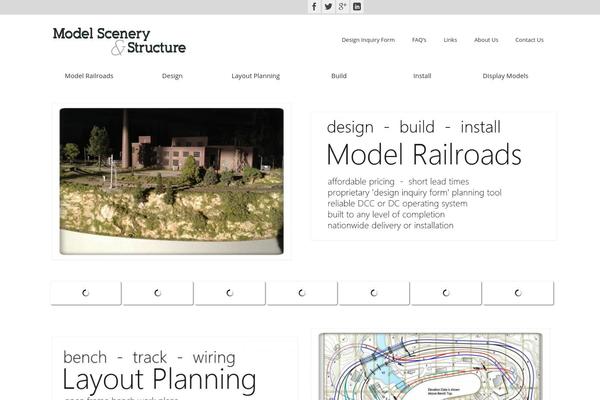This screenshot has height=400, width=600.
Task: Click the 'Model Railroads' large heading
Action: coord(424,154)
